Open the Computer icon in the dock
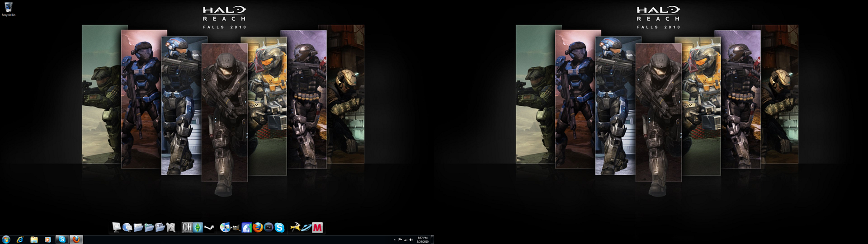This screenshot has width=868, height=244. tap(117, 227)
